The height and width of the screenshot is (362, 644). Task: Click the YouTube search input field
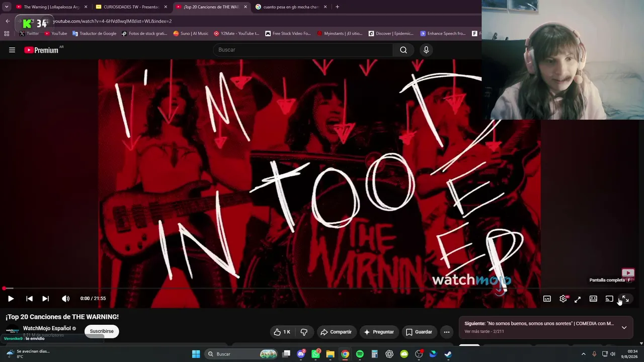point(303,50)
